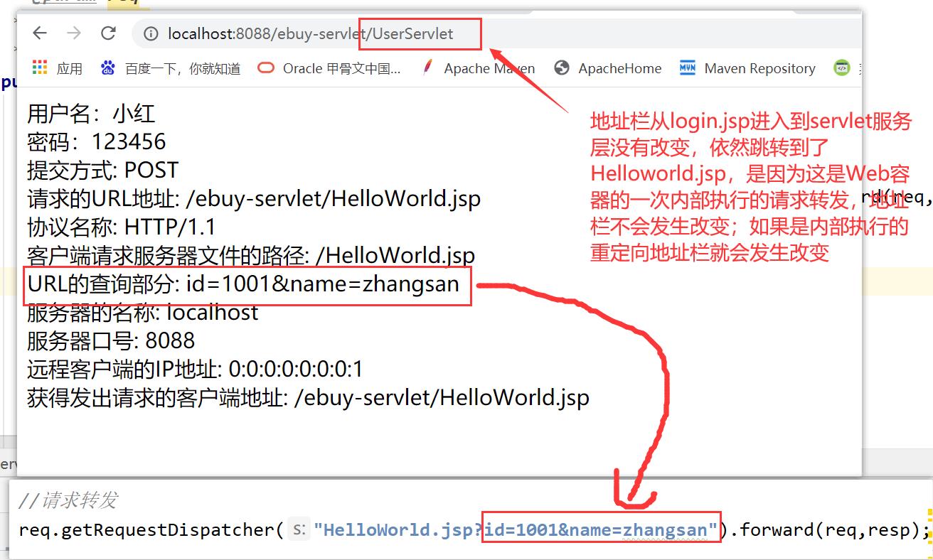933x560 pixels.
Task: Open the ApacheHome bookmark
Action: 608,68
